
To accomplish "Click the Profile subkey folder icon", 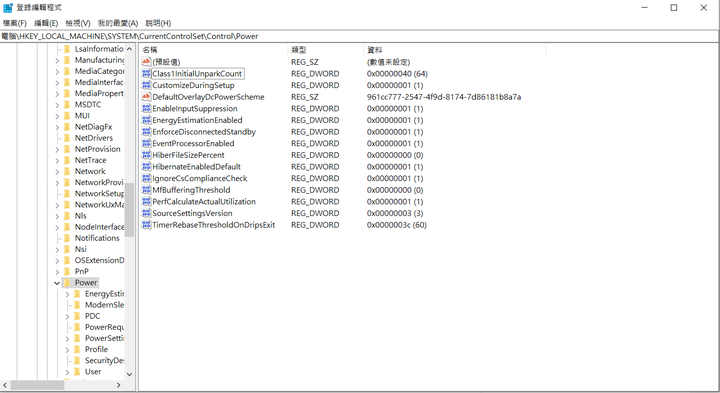I will (x=77, y=349).
